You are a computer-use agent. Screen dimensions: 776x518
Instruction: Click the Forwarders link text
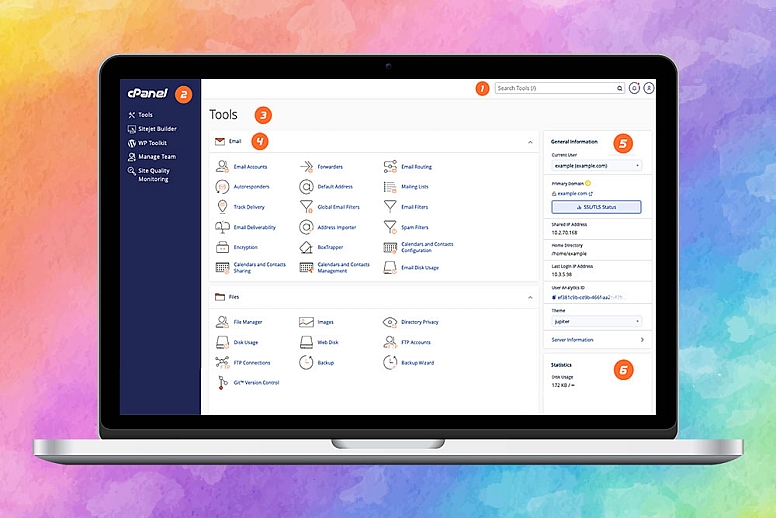[x=330, y=167]
